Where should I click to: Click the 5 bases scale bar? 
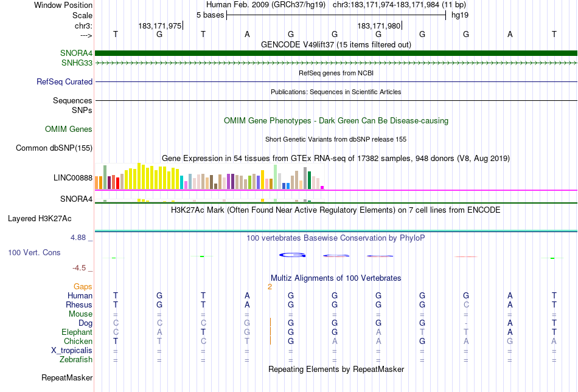pos(336,15)
